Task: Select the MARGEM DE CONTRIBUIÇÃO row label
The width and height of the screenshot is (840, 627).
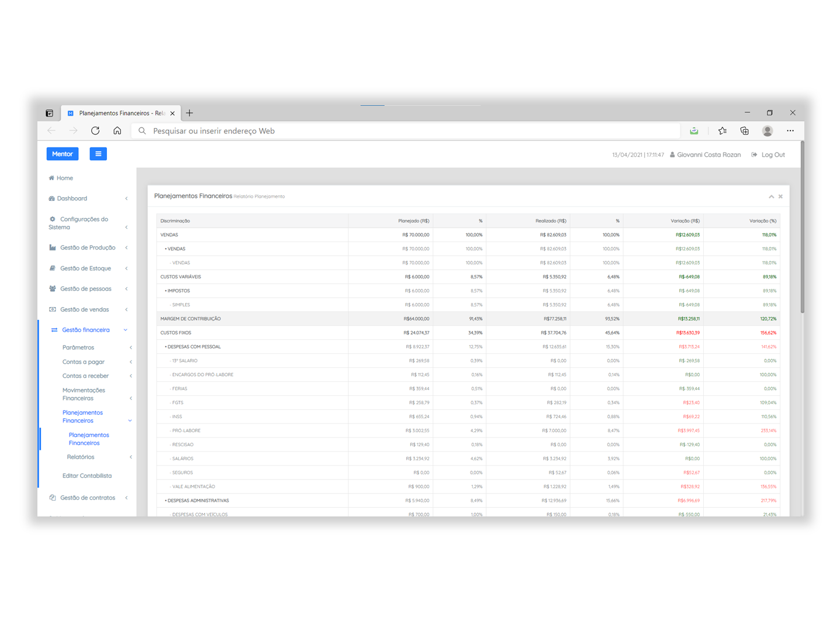Action: pos(191,319)
